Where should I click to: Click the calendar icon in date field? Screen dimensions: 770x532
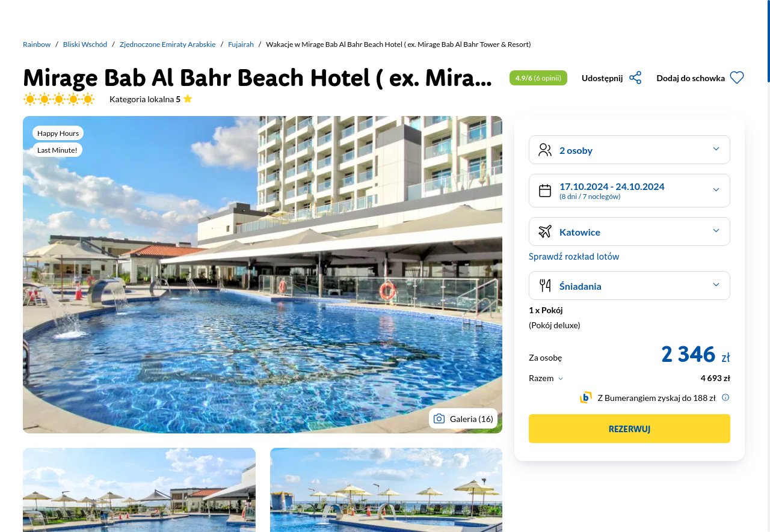click(x=545, y=191)
